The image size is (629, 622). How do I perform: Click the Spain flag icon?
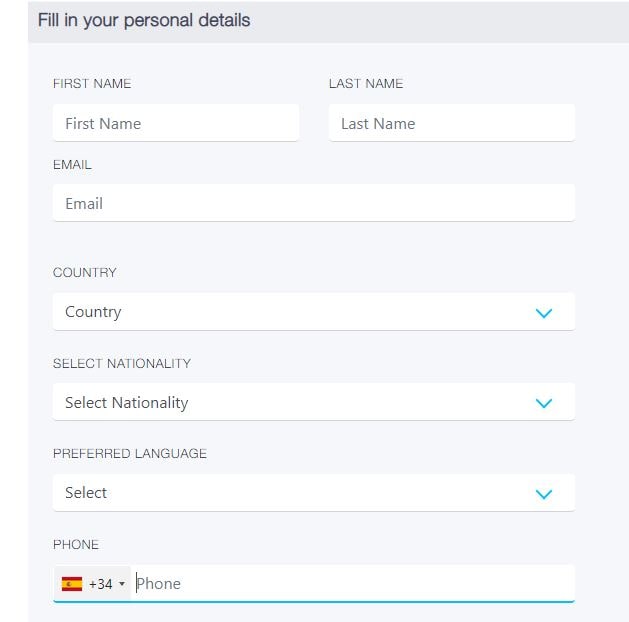pyautogui.click(x=72, y=584)
